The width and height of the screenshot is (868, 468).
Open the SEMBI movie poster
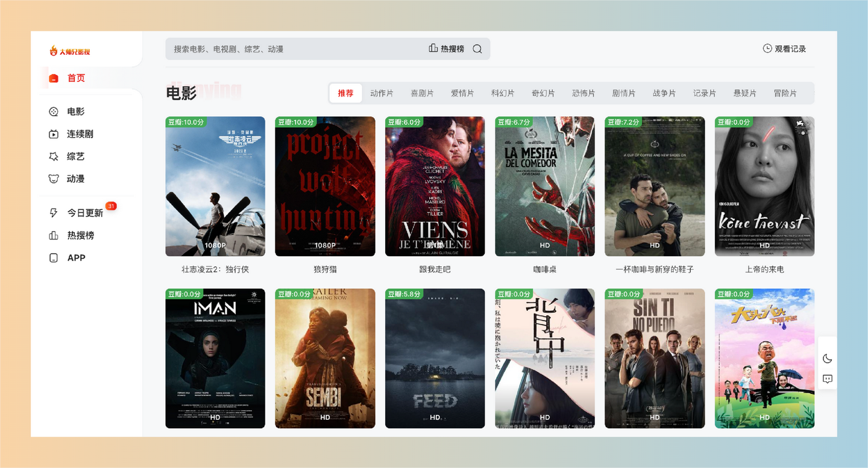coord(325,358)
